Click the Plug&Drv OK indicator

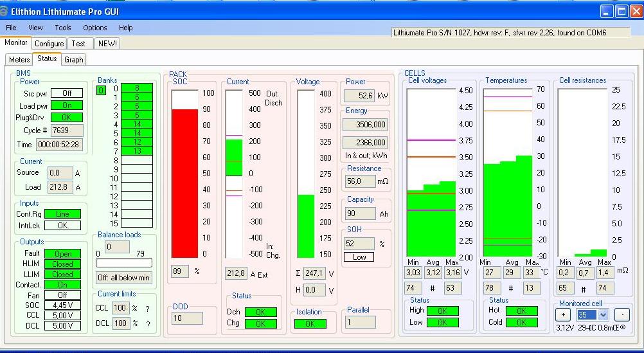pos(67,117)
